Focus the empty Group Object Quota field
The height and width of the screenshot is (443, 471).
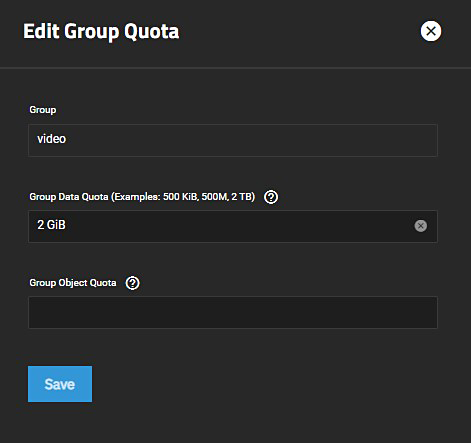(233, 312)
